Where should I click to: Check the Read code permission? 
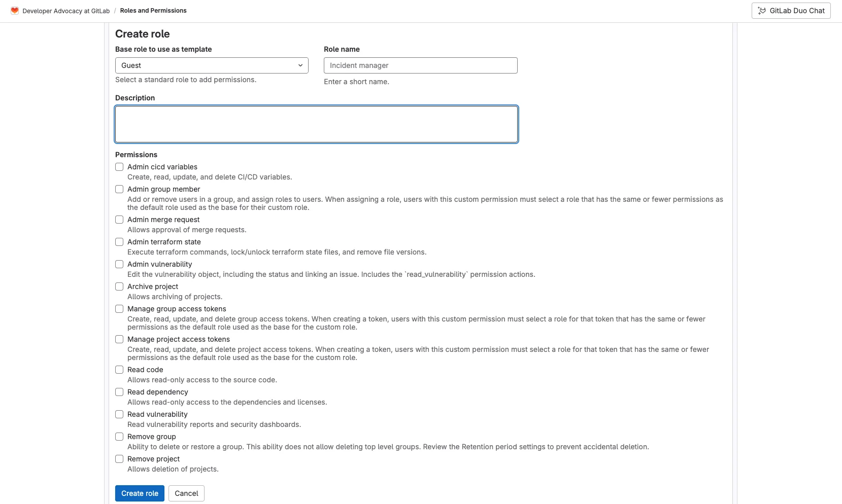click(x=119, y=370)
